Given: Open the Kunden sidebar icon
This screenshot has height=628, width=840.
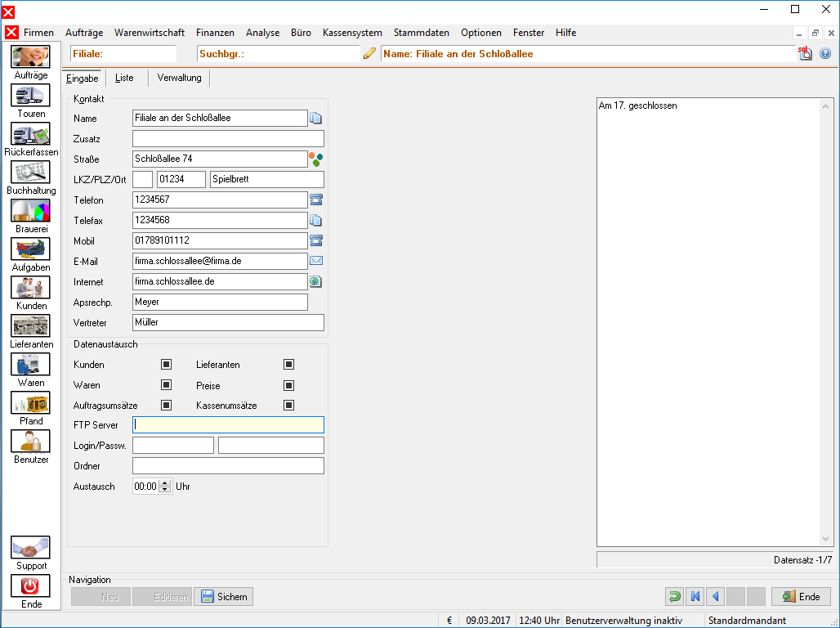Looking at the screenshot, I should click(x=30, y=288).
